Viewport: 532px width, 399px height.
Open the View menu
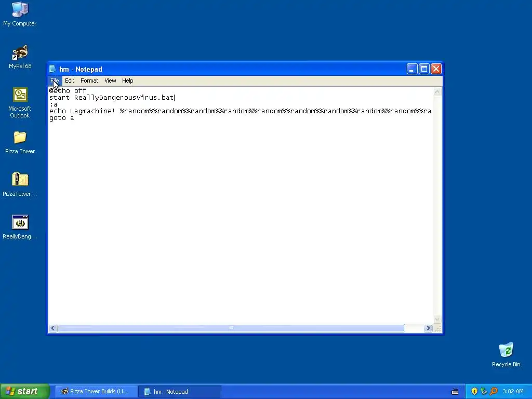(x=110, y=81)
